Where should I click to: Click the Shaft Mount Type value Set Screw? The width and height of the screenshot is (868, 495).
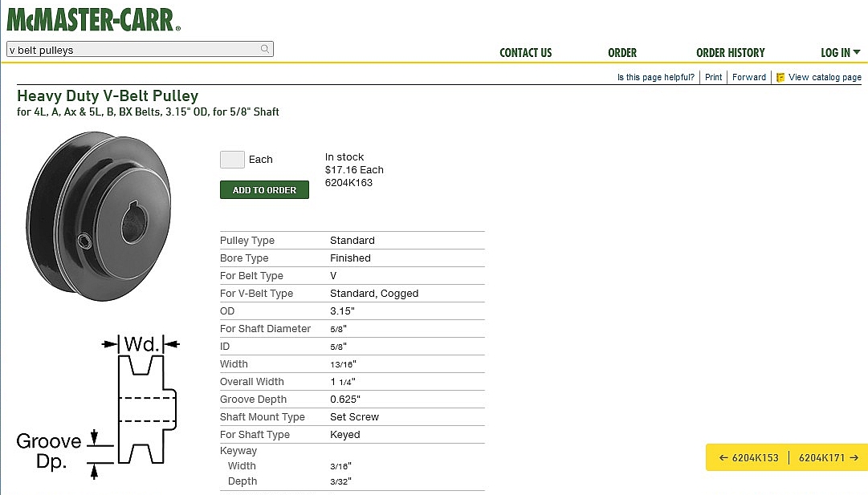click(354, 417)
